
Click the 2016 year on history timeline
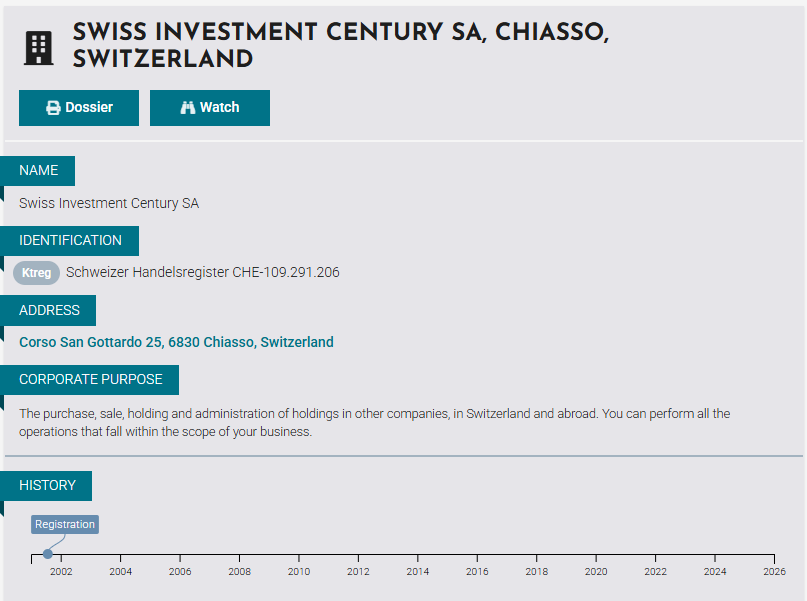[477, 571]
